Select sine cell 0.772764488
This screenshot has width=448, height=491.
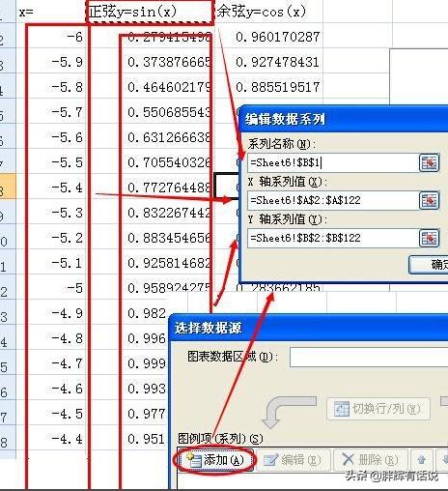click(150, 188)
